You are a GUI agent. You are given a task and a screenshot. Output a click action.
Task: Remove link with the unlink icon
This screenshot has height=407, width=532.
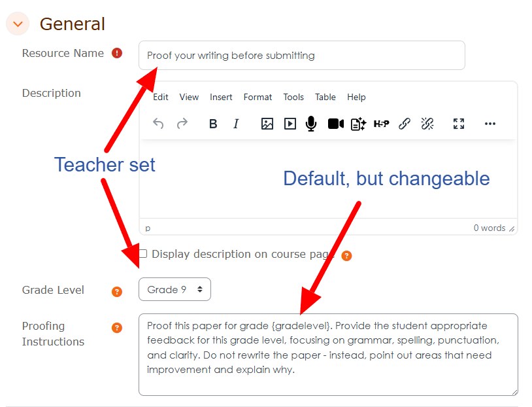(x=427, y=124)
